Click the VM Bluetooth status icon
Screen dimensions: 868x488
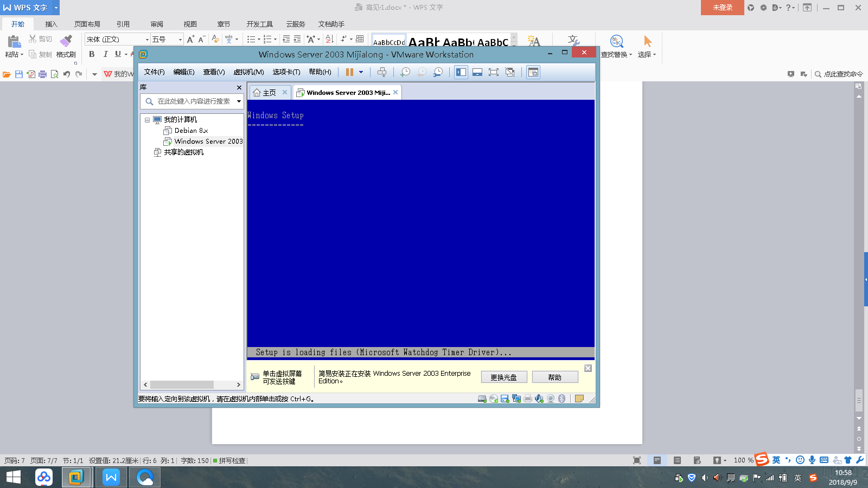(562, 399)
